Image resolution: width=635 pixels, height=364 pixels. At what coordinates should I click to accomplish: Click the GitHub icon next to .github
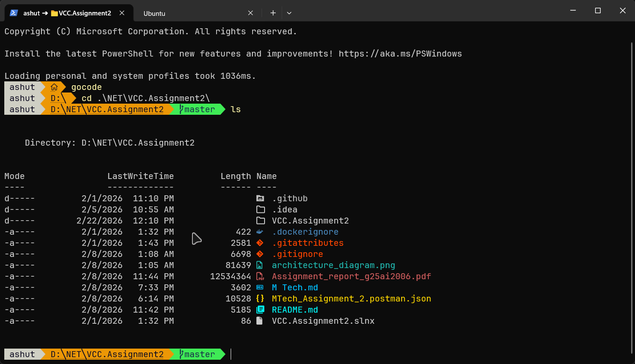tap(261, 198)
